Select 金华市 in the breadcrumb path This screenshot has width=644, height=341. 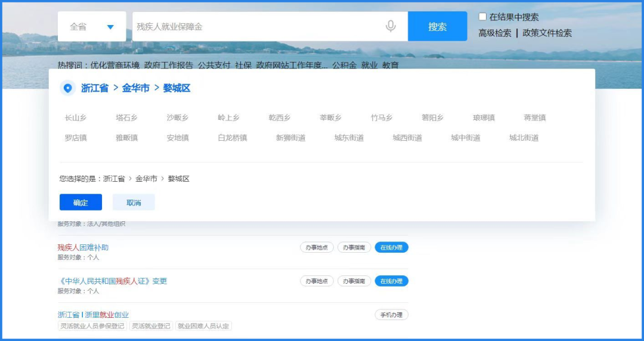tap(135, 88)
